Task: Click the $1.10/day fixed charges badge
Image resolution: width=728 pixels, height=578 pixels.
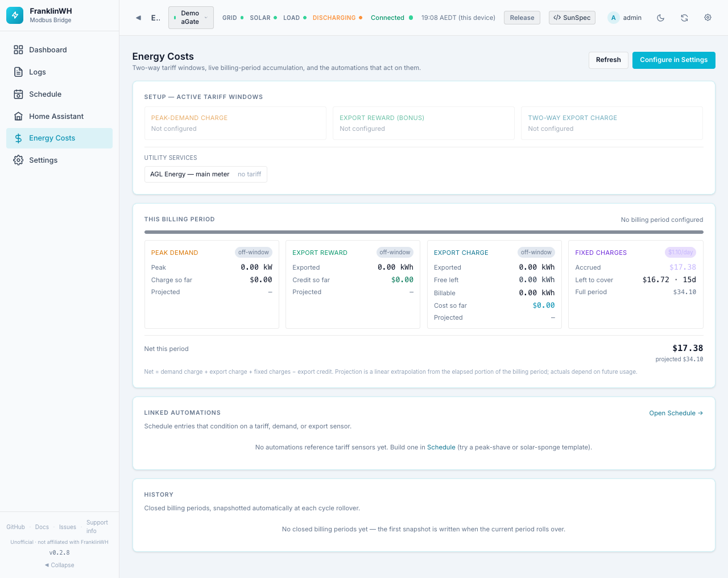Action: 681,253
